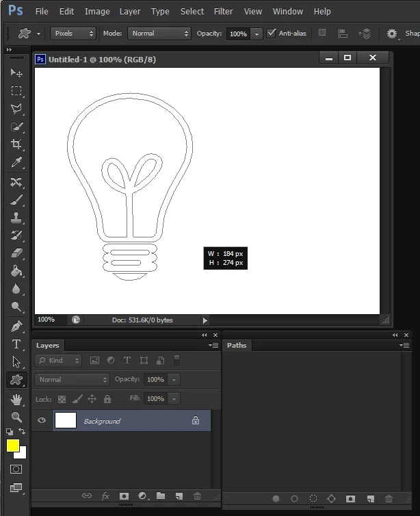420x516 pixels.
Task: Toggle lock image pixels
Action: click(77, 399)
